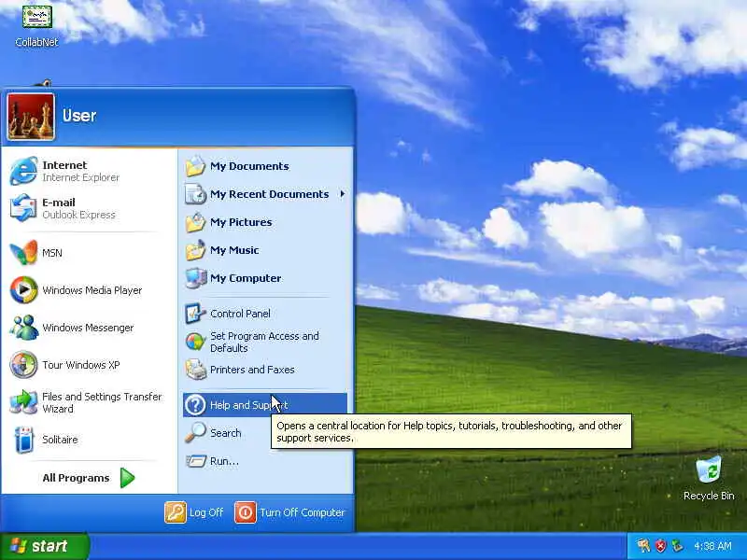Screen dimensions: 747x560
Task: Click the user account chess picture
Action: coord(31,117)
